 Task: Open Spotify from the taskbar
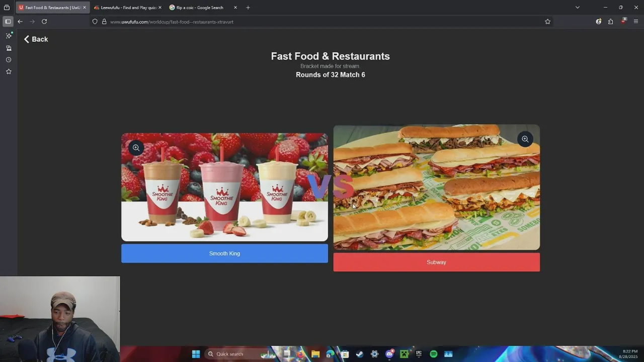pos(434,354)
